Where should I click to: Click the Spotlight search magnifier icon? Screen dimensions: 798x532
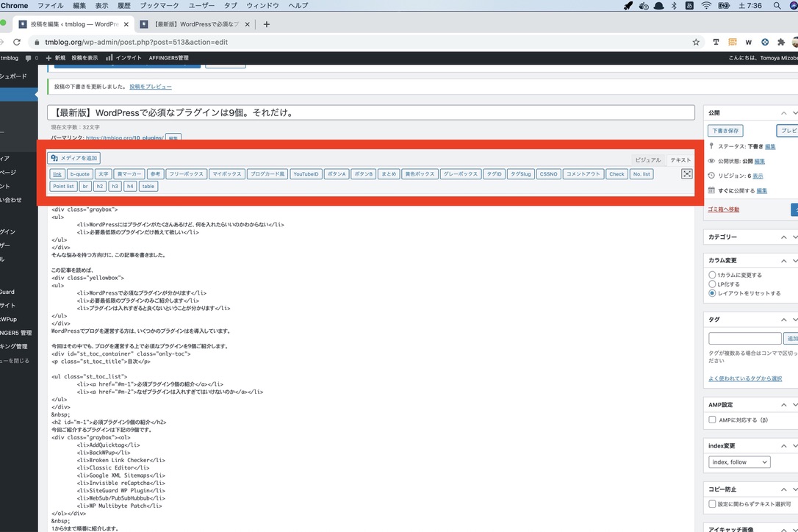coord(777,6)
